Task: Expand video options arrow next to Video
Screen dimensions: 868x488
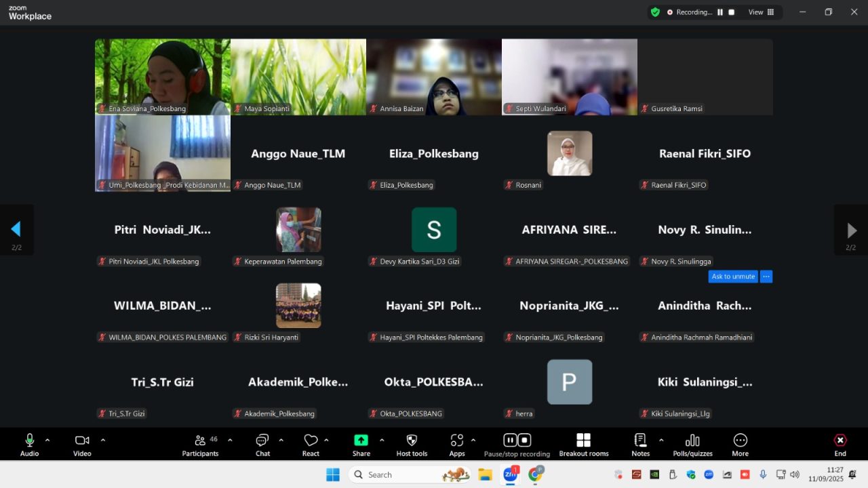Action: pos(103,440)
